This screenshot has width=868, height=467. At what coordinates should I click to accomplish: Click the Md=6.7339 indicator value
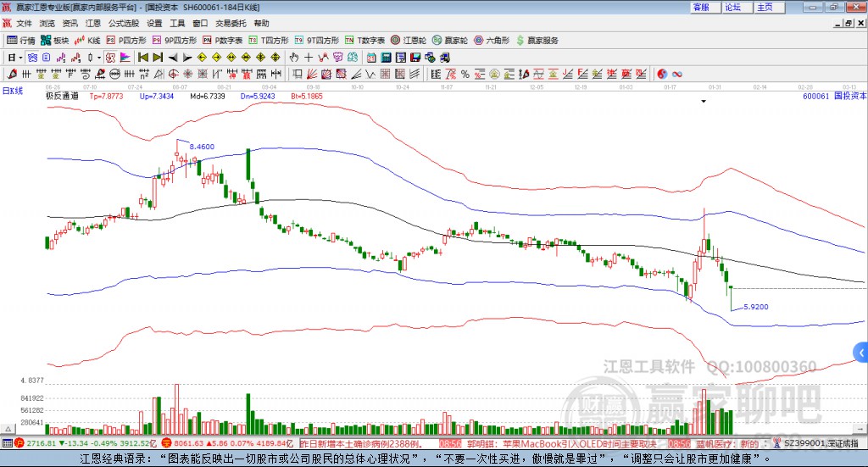tap(208, 96)
